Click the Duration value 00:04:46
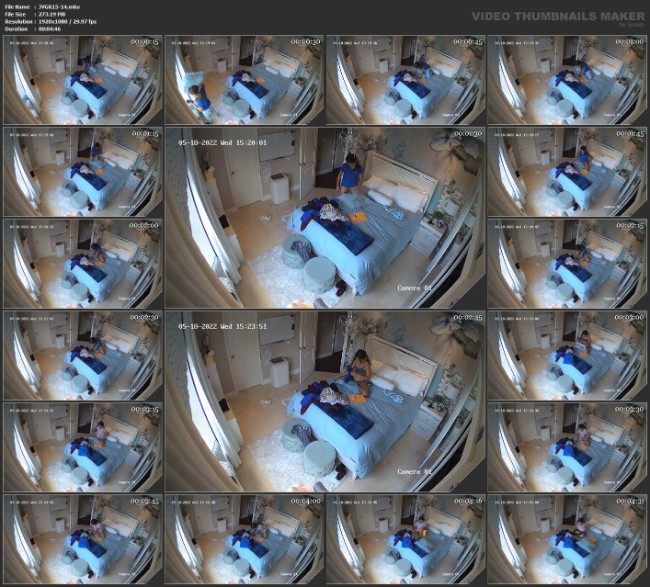650x587 pixels. 49,29
